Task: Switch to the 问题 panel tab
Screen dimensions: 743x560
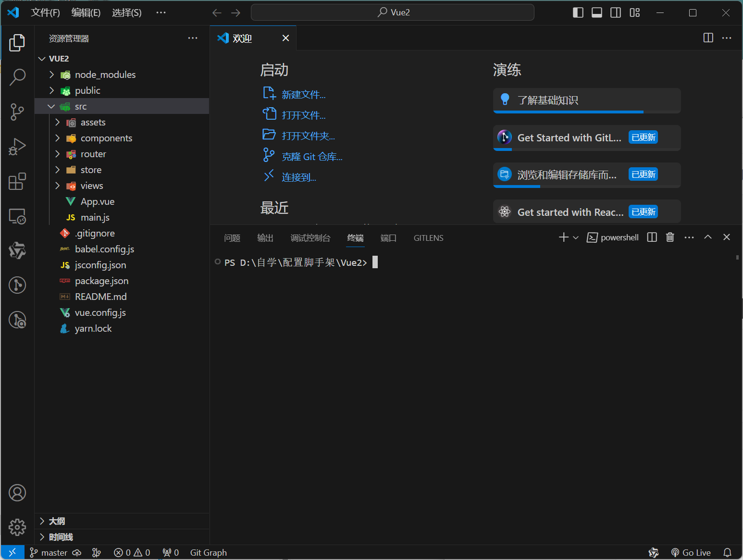Action: (x=232, y=238)
